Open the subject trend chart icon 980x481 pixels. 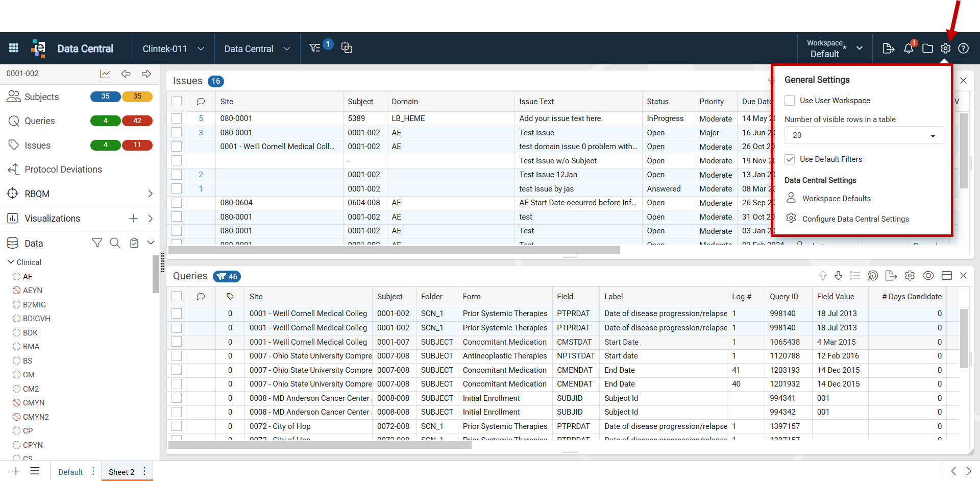tap(105, 74)
